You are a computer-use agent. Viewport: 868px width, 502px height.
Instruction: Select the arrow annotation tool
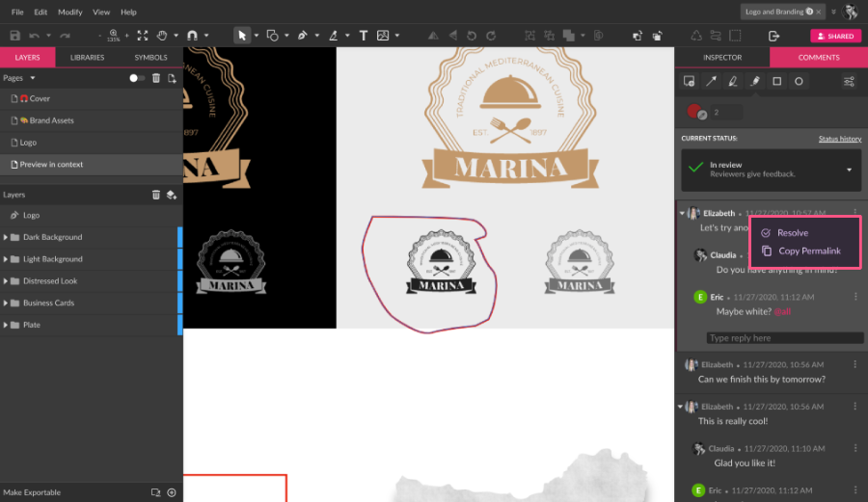click(x=711, y=82)
